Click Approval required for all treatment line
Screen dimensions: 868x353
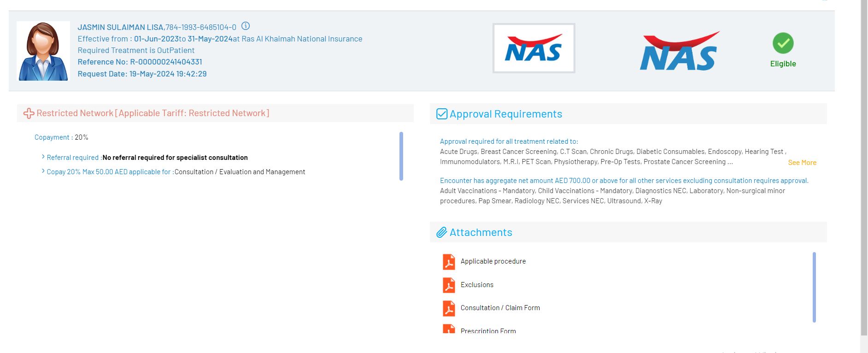[509, 141]
